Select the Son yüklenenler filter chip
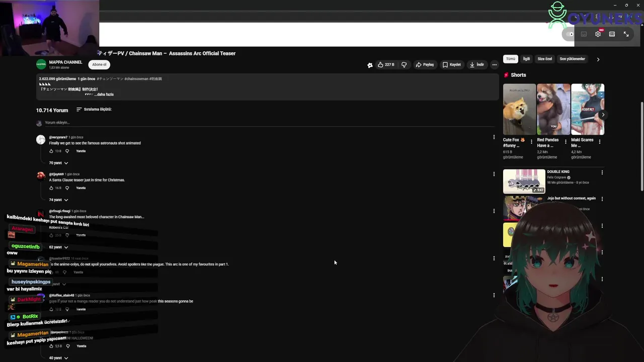 coord(573,59)
